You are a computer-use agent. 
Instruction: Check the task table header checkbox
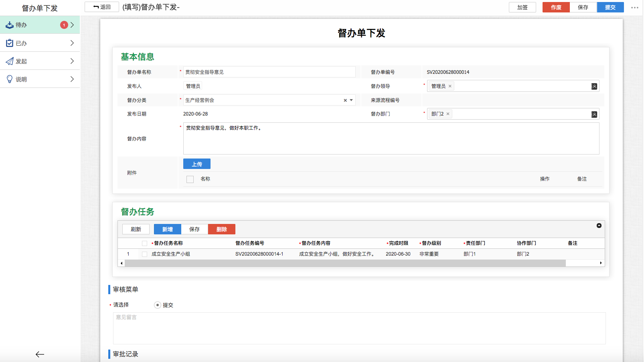[x=144, y=243]
